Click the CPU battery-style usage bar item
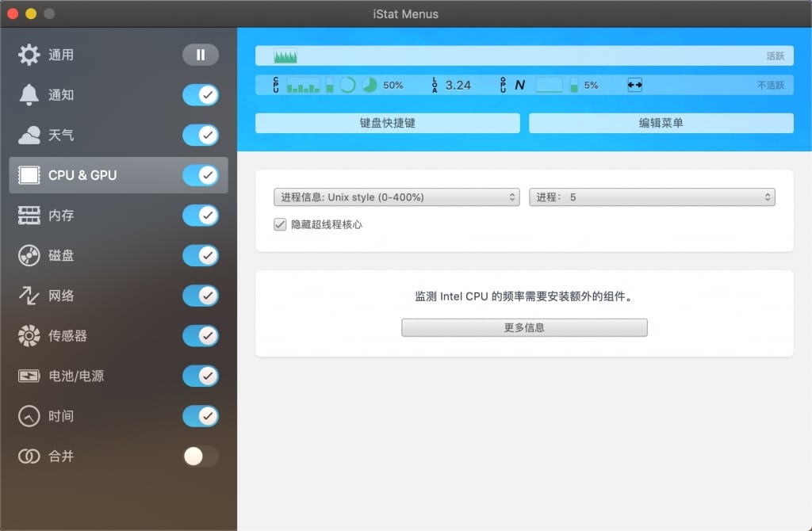The image size is (812, 531). (x=330, y=85)
